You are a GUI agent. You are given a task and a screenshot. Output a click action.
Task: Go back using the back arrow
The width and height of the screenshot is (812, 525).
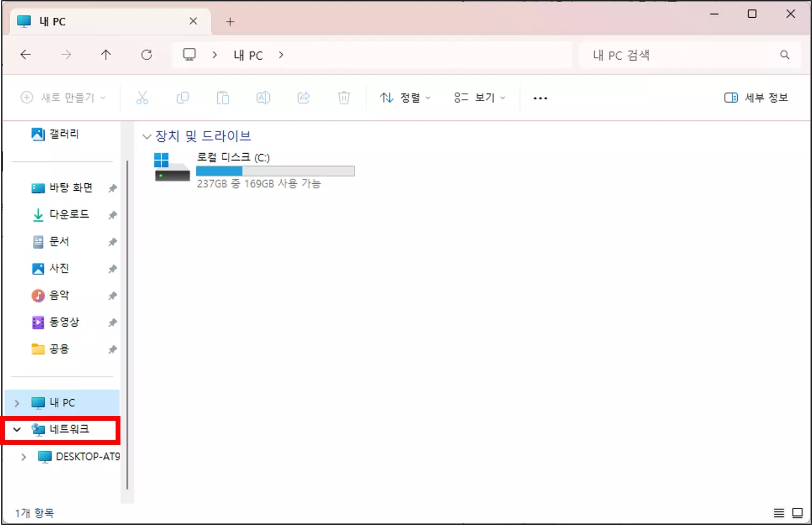(26, 55)
